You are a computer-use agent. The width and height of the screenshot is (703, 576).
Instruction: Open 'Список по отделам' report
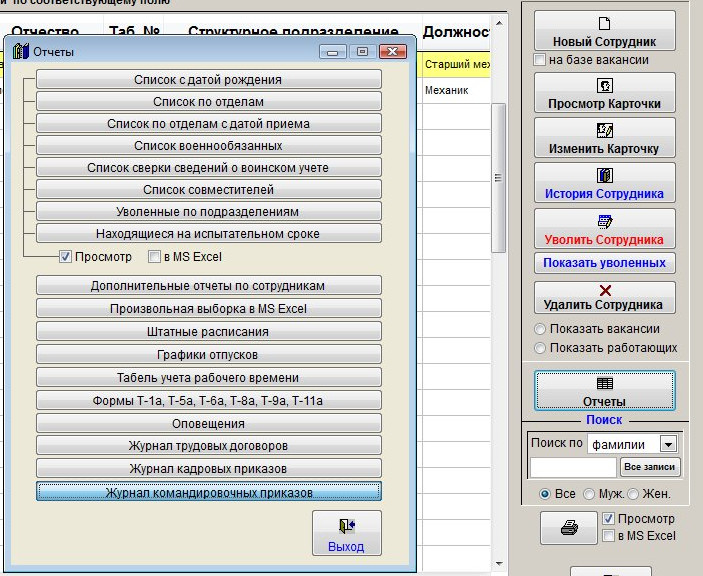click(x=209, y=101)
